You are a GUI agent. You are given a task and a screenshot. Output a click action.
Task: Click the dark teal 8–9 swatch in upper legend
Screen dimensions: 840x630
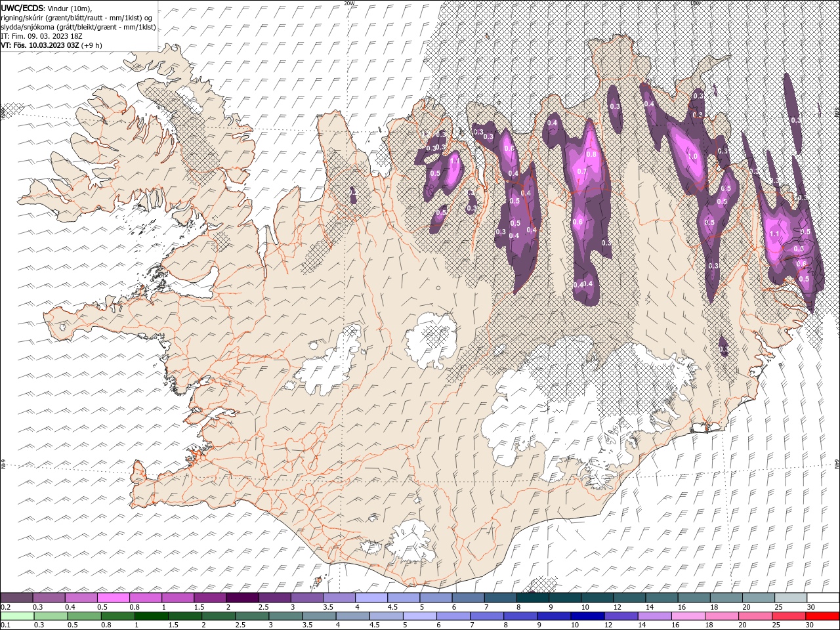pos(532,598)
